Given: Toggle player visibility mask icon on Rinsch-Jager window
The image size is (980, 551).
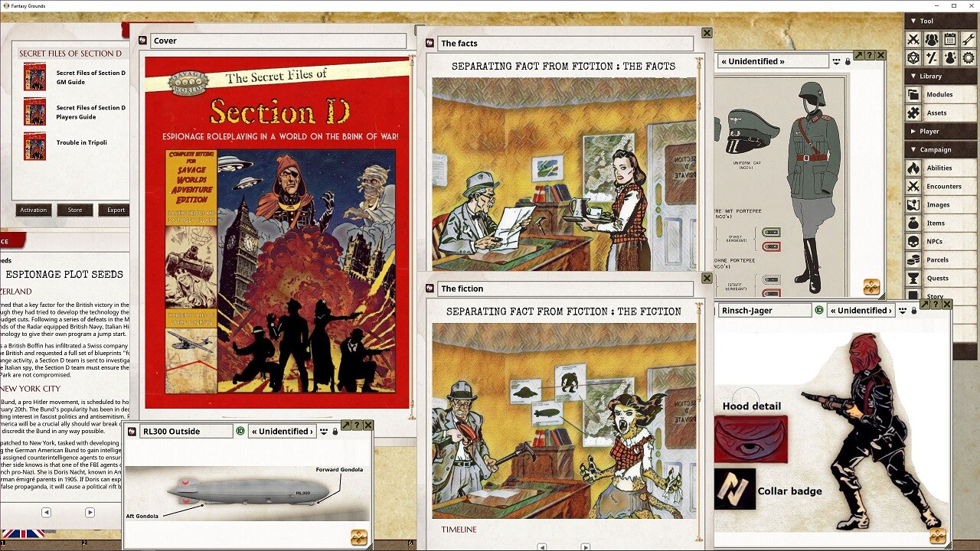Looking at the screenshot, I should (x=903, y=310).
